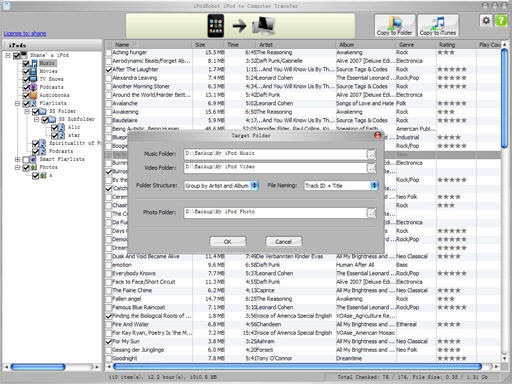Select the Smart Playlists icon
The image size is (512, 384).
pos(33,159)
